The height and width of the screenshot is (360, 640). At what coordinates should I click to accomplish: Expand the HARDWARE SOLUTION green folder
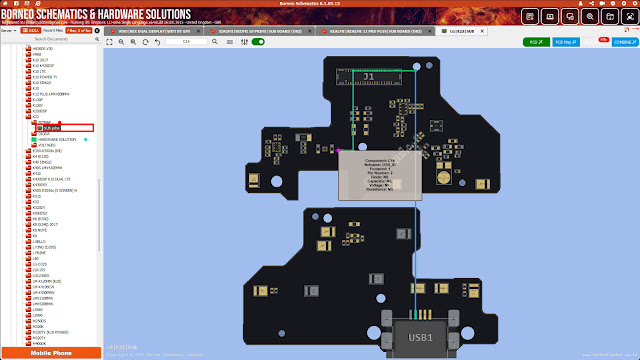(x=57, y=140)
